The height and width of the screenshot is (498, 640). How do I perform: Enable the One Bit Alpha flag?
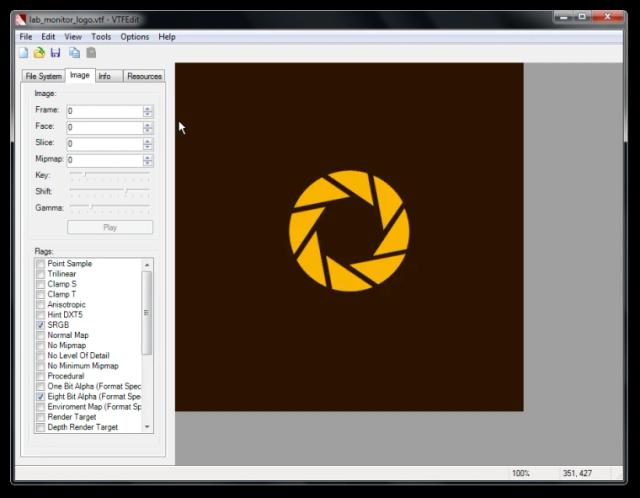[x=40, y=386]
